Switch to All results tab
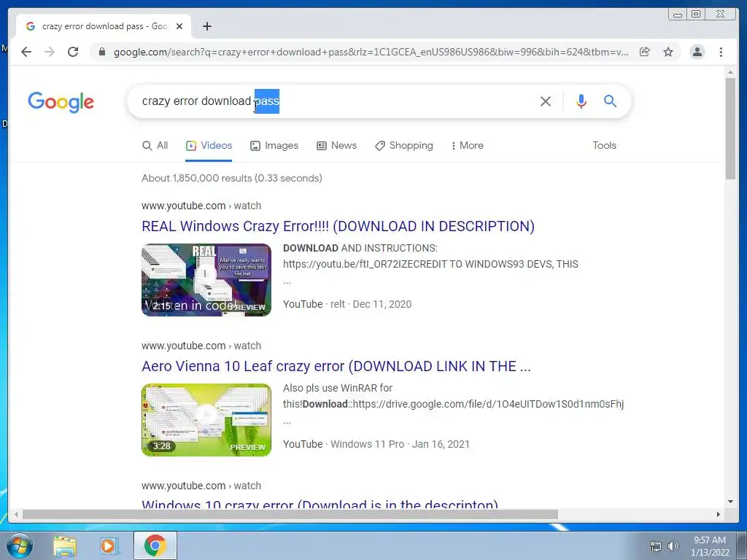 (155, 146)
